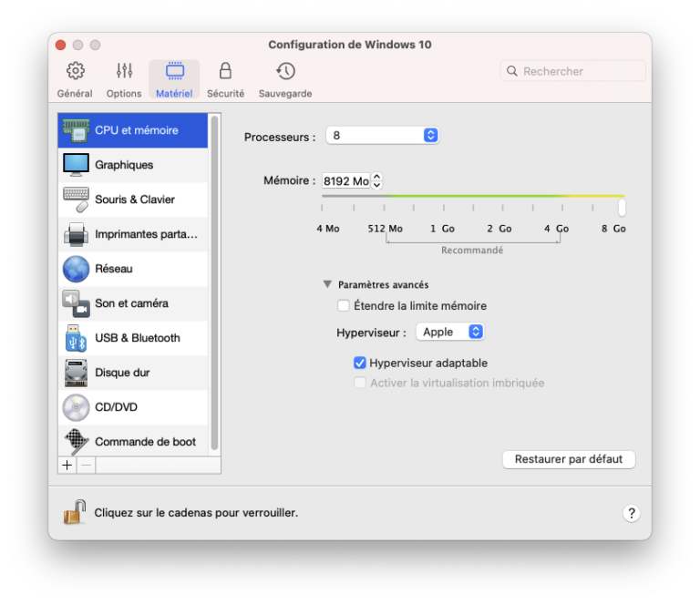
Task: Close the Configuration de Windows 10 window
Action: (x=61, y=45)
